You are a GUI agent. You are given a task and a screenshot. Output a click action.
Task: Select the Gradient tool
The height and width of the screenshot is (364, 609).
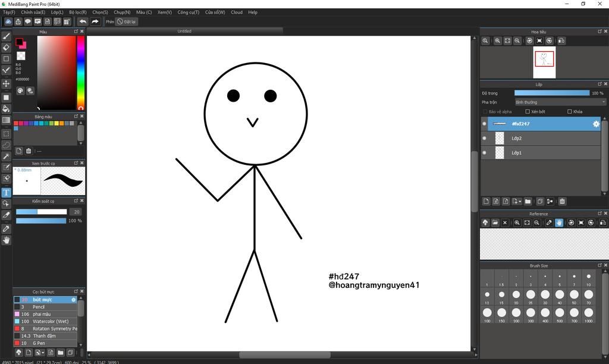coord(6,120)
